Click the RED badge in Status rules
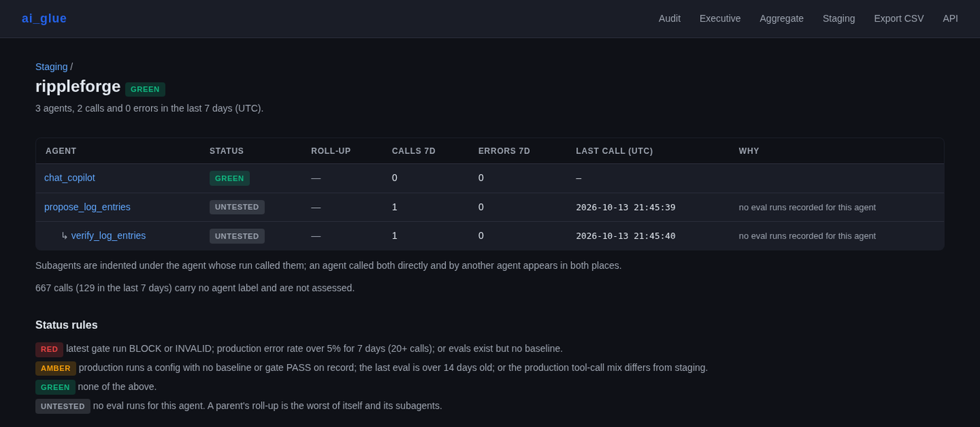Image resolution: width=980 pixels, height=427 pixels. click(x=49, y=349)
